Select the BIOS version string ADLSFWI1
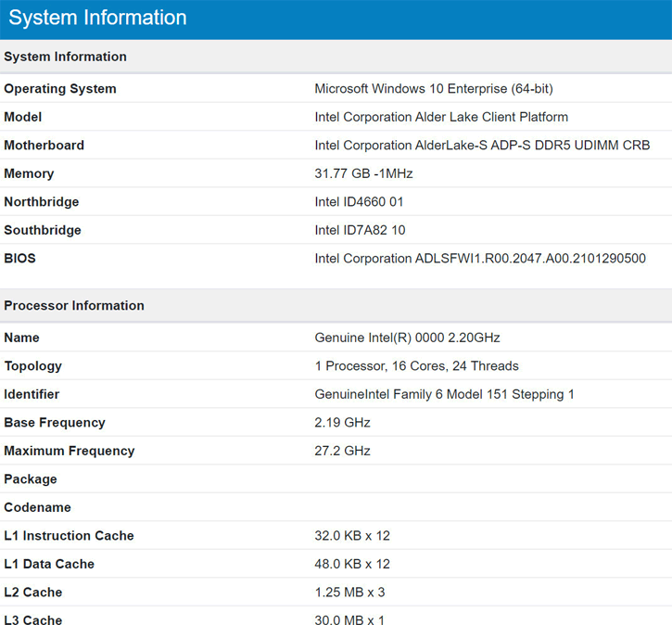The image size is (672, 625). [x=480, y=259]
